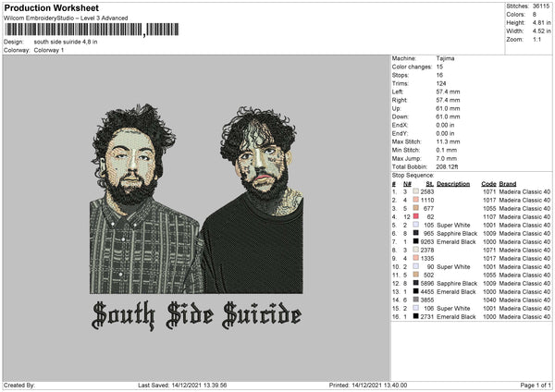The height and width of the screenshot is (392, 555).
Task: Click the 'Description' column header
Action: (453, 184)
